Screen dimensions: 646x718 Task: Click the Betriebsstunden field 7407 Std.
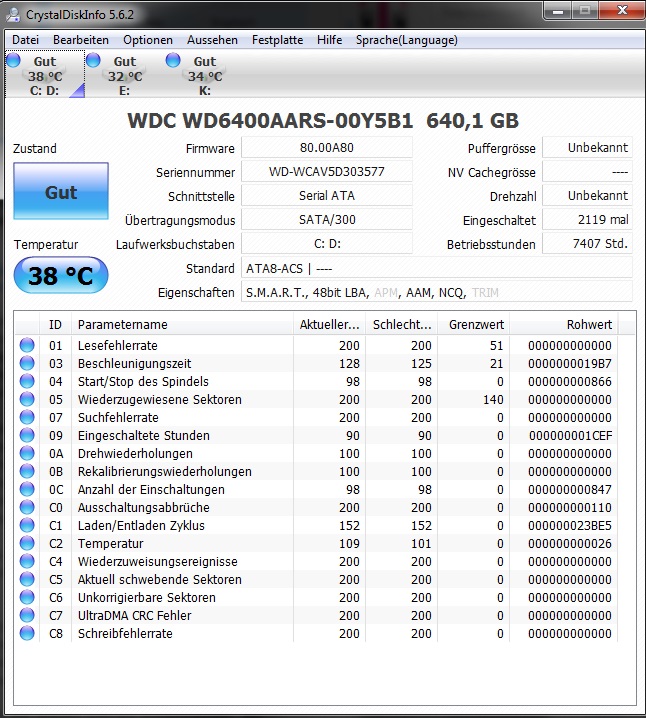coord(587,244)
